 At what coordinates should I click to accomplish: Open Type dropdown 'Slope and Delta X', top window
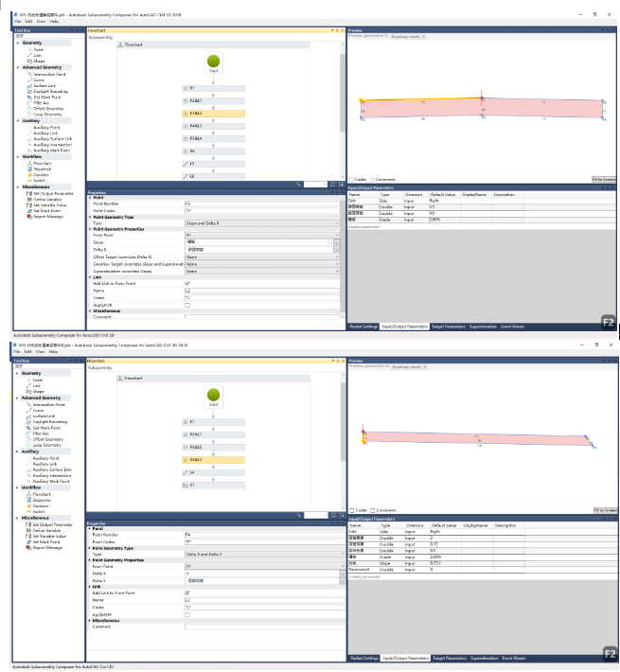coord(262,223)
